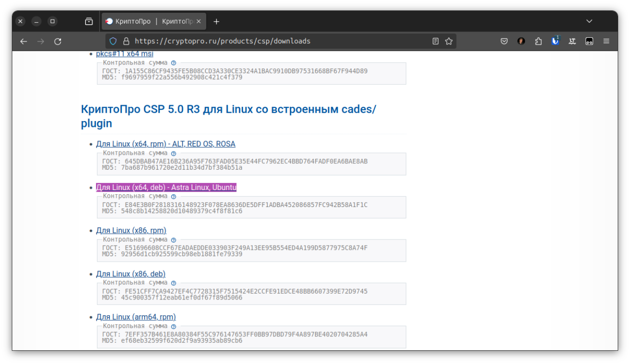
Task: Open the tracking protection shield icon
Action: (113, 41)
